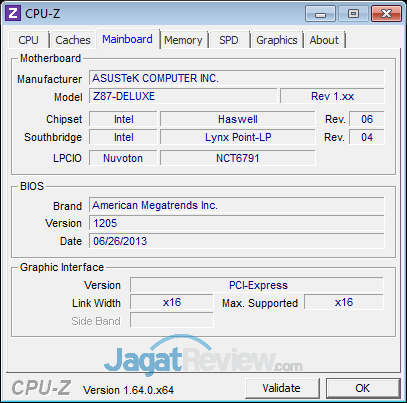The image size is (407, 403).
Task: Open the Caches tab
Action: 73,40
